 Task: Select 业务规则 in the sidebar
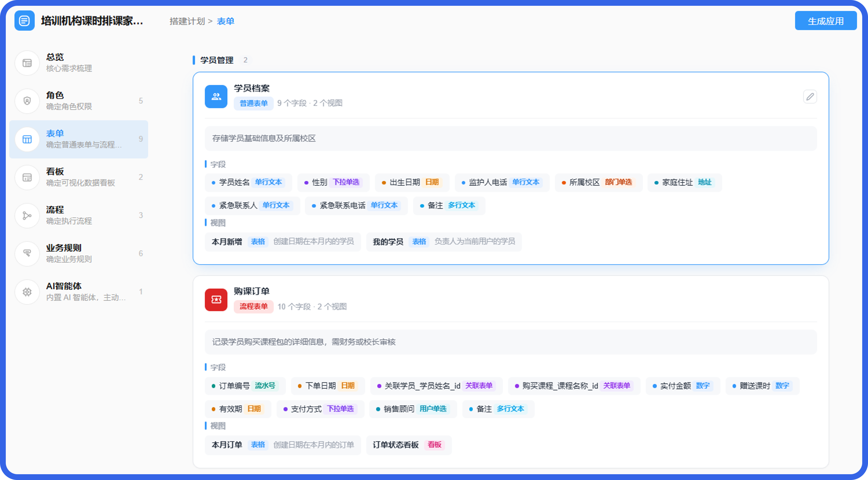(78, 254)
